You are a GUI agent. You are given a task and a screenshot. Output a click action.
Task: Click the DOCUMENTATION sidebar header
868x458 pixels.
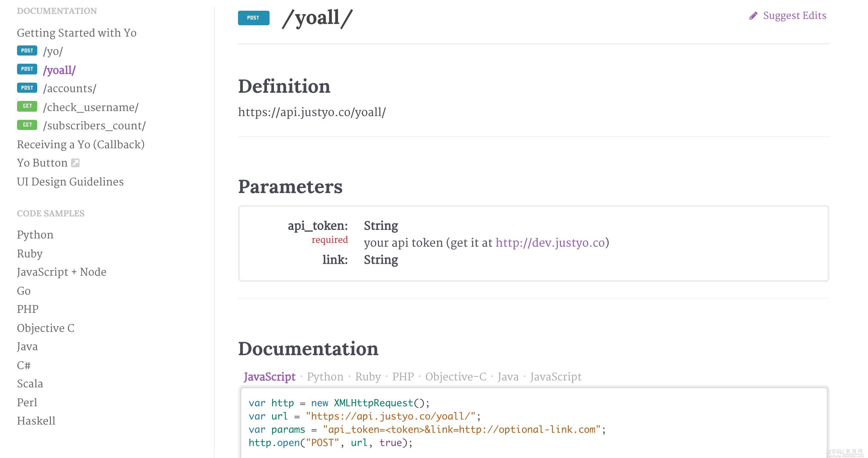[x=57, y=11]
